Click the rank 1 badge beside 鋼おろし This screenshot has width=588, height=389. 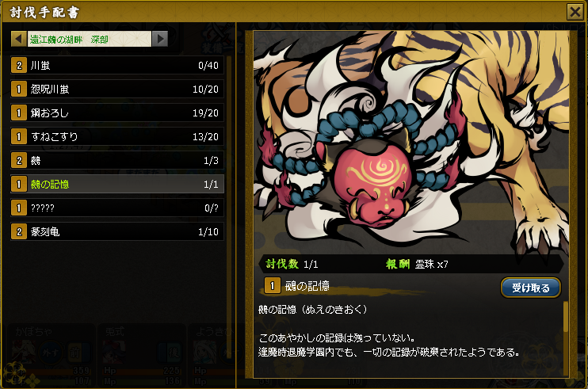19,113
